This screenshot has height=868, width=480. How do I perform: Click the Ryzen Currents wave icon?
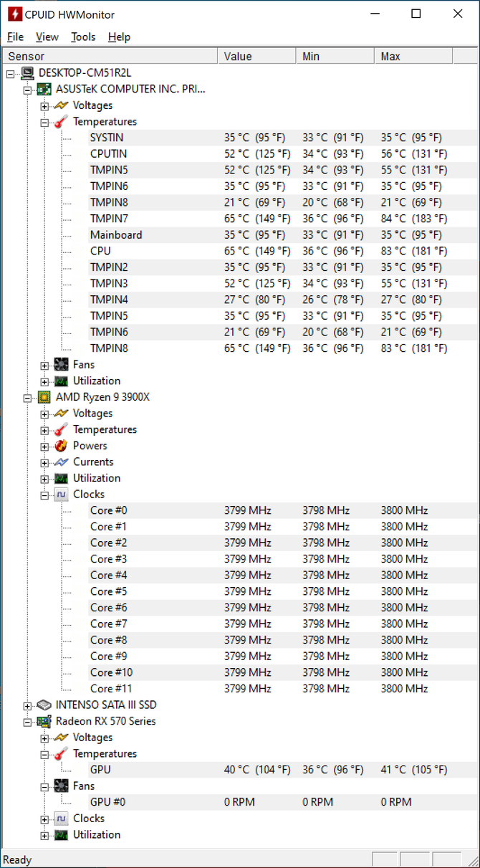point(62,462)
